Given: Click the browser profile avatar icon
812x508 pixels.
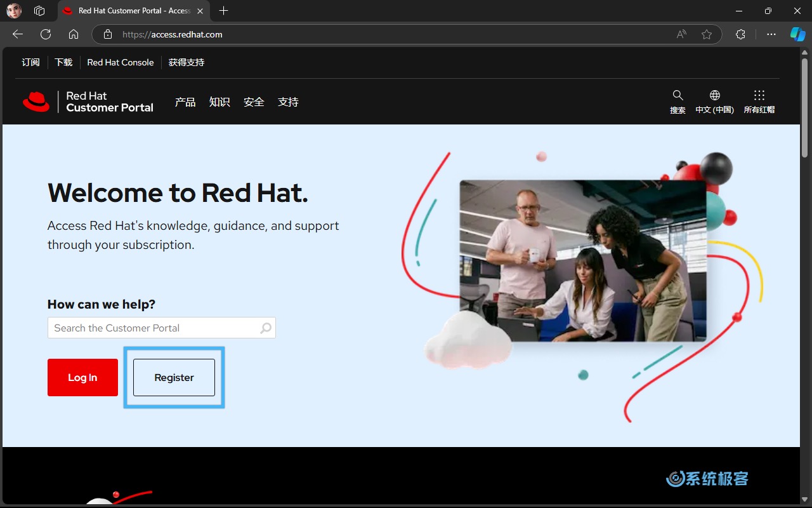Looking at the screenshot, I should [x=14, y=11].
